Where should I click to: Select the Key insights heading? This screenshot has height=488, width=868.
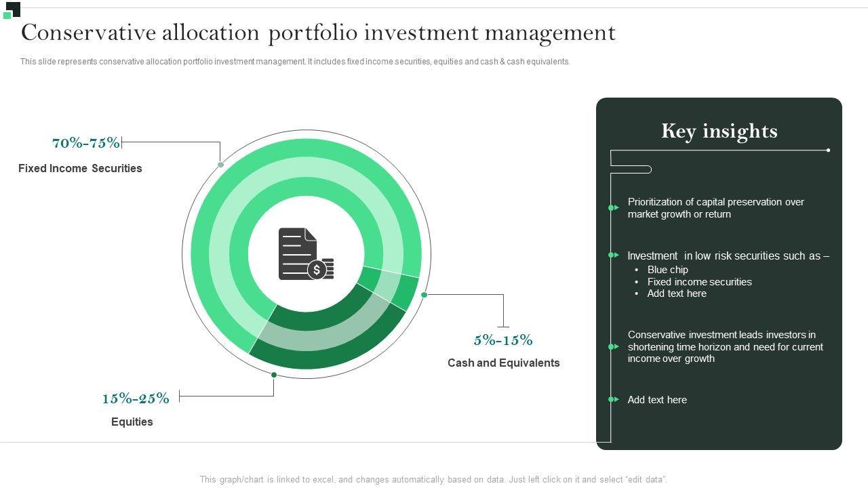point(719,131)
